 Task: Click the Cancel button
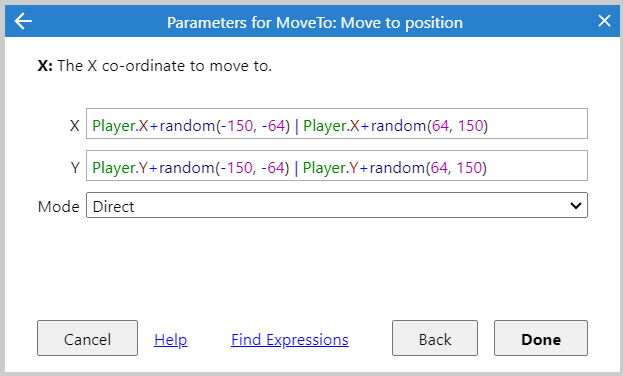pyautogui.click(x=87, y=338)
